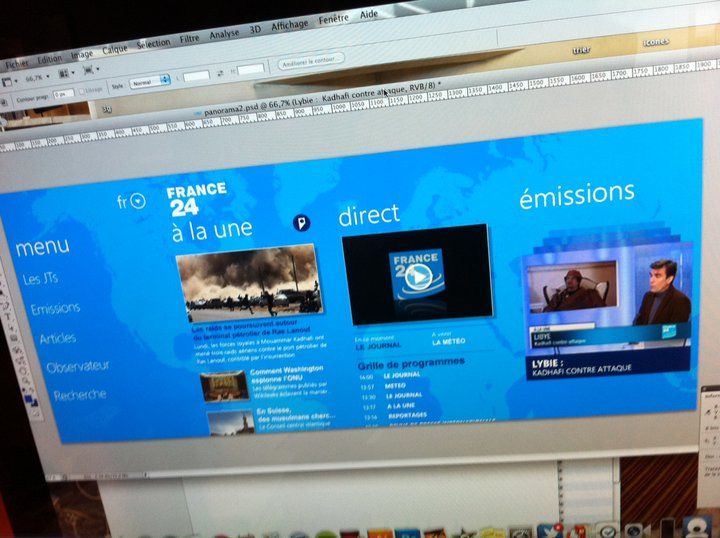Open the Fenêtre menu
This screenshot has height=538, width=720.
334,19
